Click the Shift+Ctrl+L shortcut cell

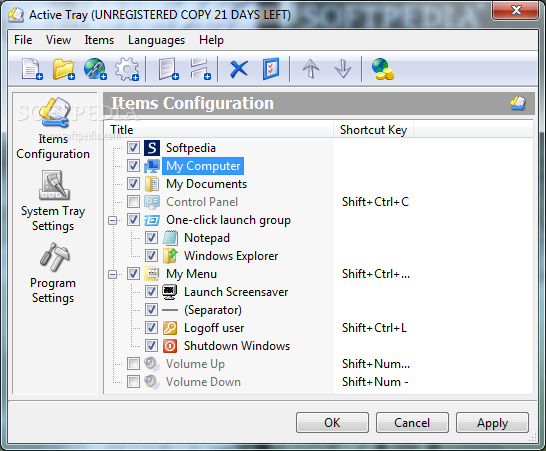click(x=374, y=328)
